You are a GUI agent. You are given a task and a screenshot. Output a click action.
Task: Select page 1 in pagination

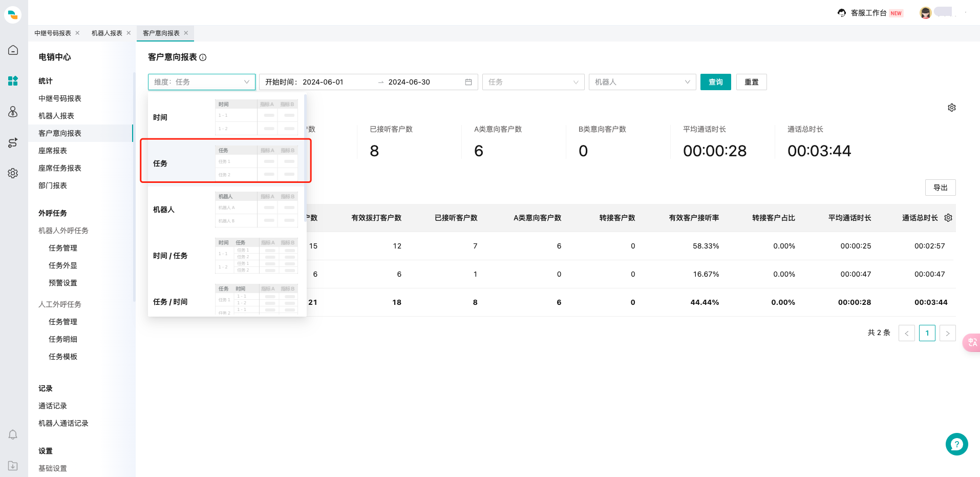[x=927, y=333]
